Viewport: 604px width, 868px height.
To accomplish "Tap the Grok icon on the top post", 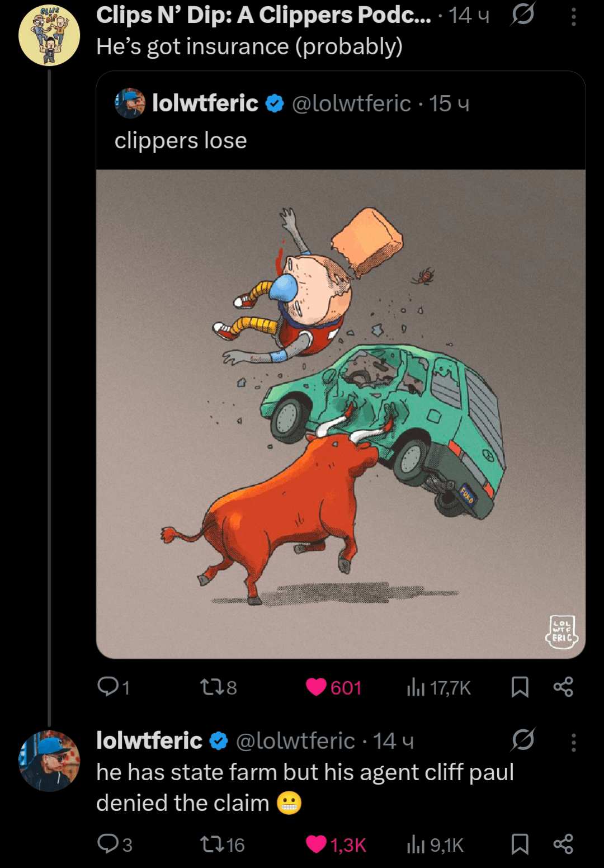I will [523, 15].
